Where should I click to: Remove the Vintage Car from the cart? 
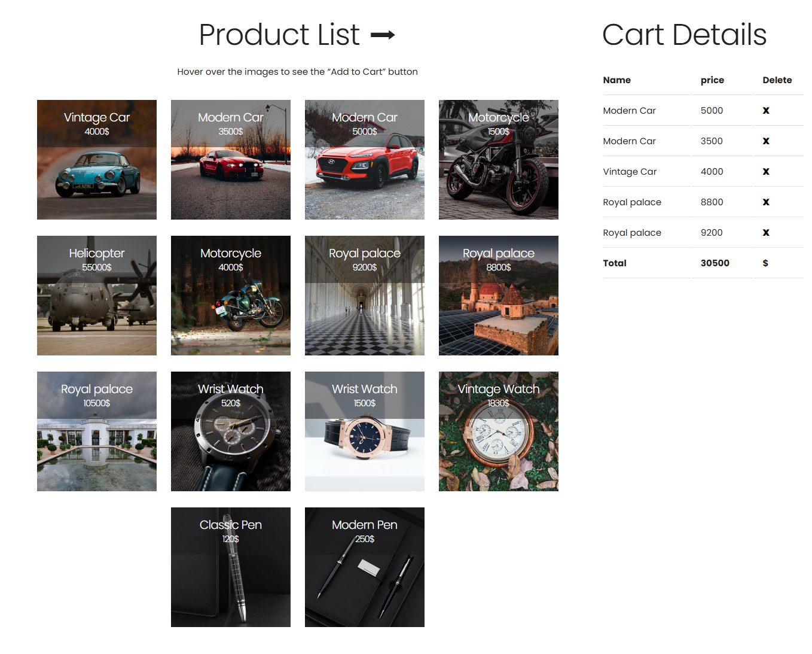click(x=766, y=171)
